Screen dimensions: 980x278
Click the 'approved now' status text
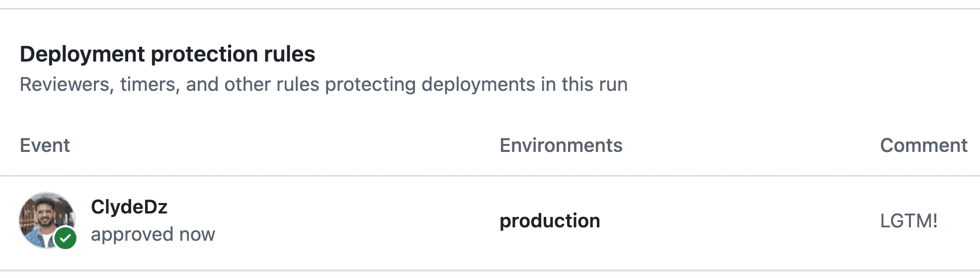[153, 234]
